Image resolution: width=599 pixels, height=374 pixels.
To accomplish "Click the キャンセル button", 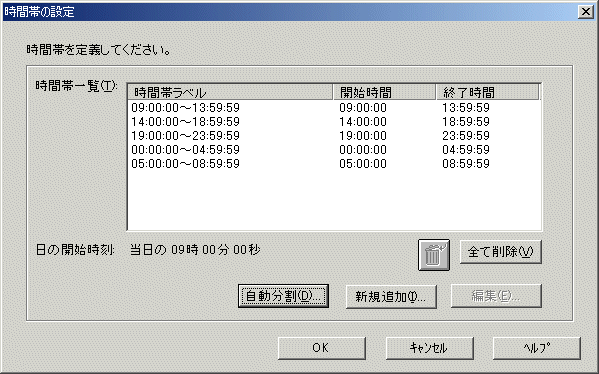I will point(430,348).
